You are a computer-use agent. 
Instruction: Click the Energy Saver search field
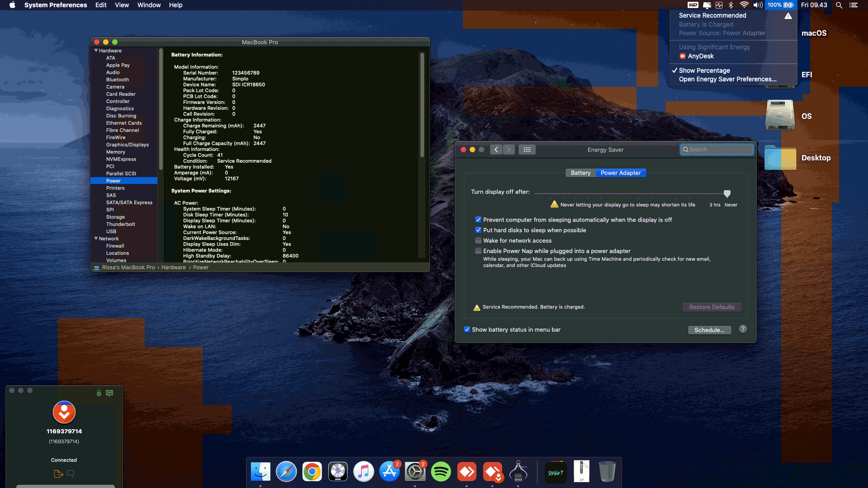(717, 150)
